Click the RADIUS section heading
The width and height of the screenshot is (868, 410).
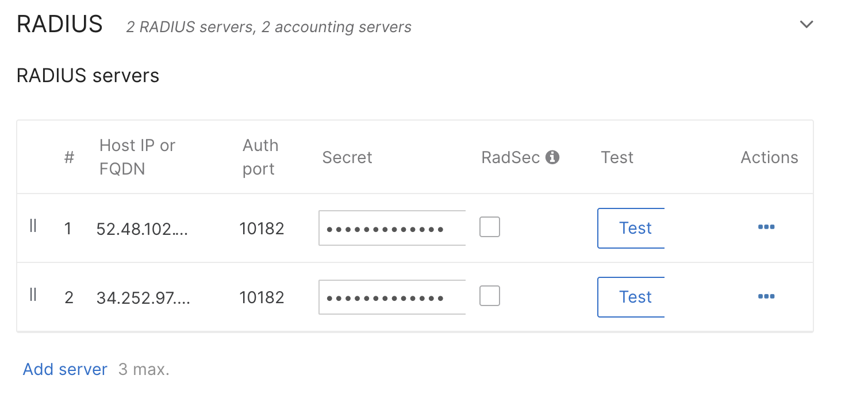click(60, 25)
